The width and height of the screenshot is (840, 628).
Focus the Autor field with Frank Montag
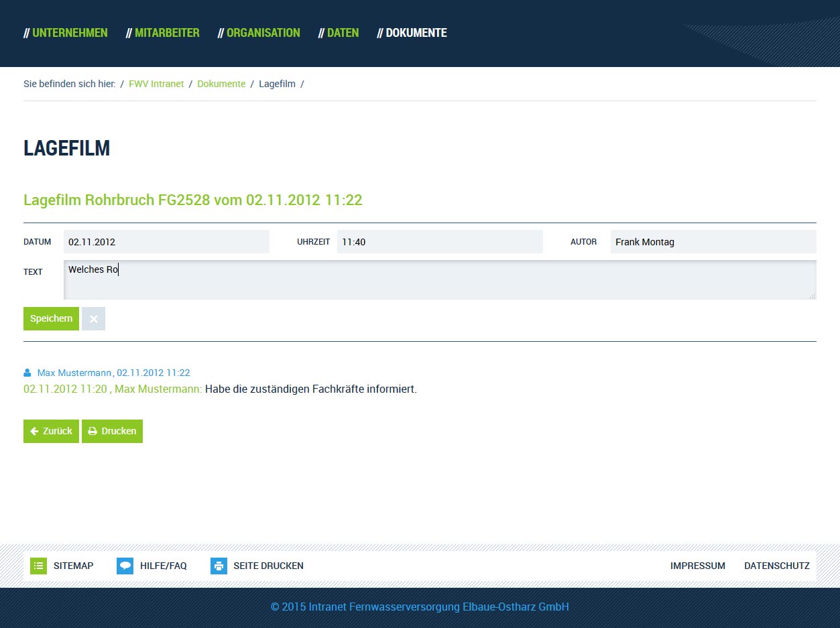click(x=713, y=242)
